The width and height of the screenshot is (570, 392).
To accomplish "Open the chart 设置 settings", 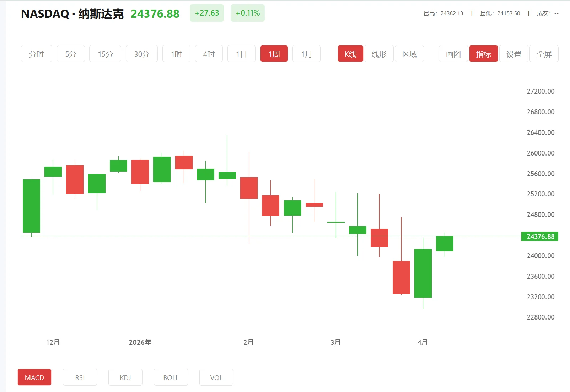I will [x=513, y=54].
